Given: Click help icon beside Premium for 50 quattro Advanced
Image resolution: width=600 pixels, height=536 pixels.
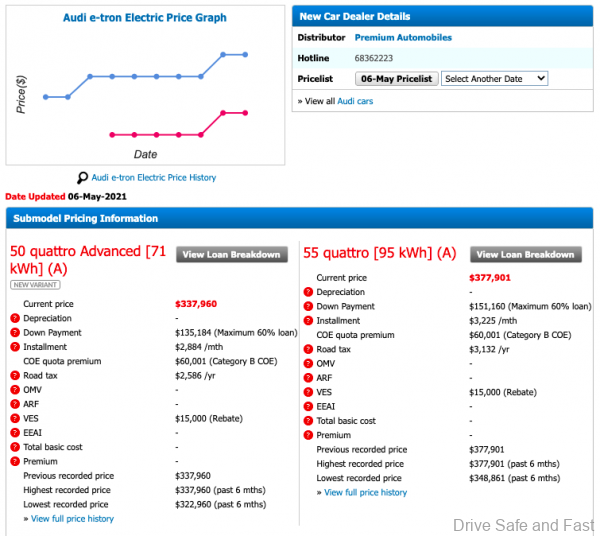Looking at the screenshot, I should point(15,461).
